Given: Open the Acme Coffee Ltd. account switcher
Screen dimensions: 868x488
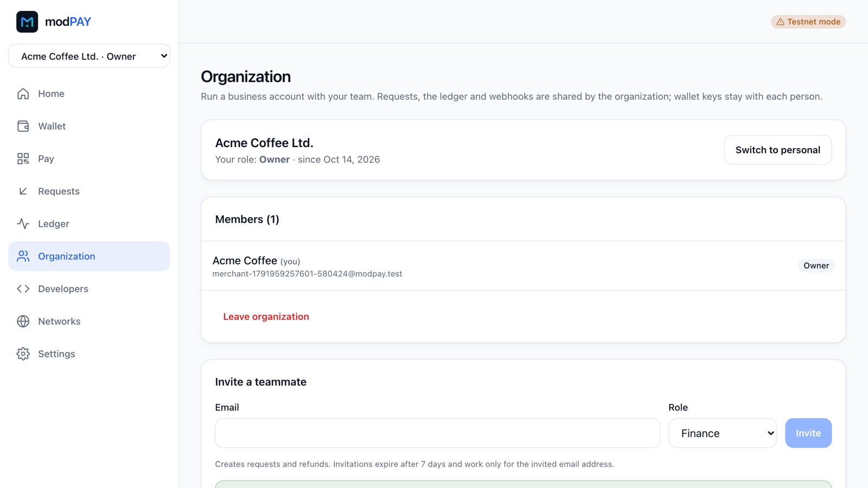Looking at the screenshot, I should (89, 56).
